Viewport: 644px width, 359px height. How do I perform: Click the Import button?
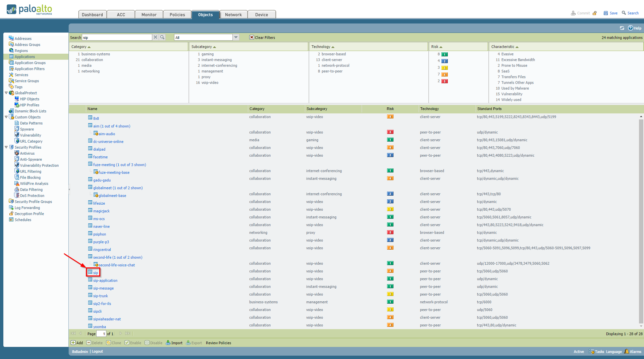pyautogui.click(x=174, y=343)
